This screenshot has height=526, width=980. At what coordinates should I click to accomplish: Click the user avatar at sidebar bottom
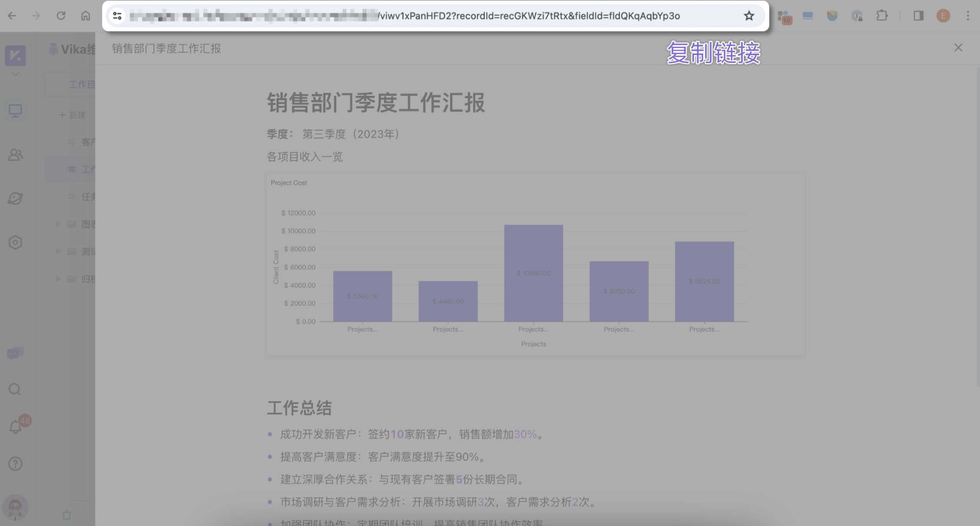coord(15,507)
